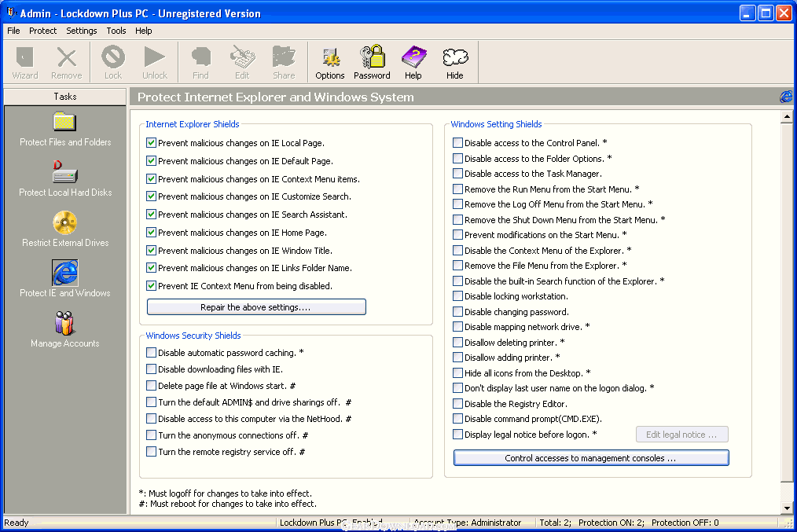Screen dimensions: 797x532
Task: Click the scrollbar up arrow
Action: pyautogui.click(x=787, y=116)
